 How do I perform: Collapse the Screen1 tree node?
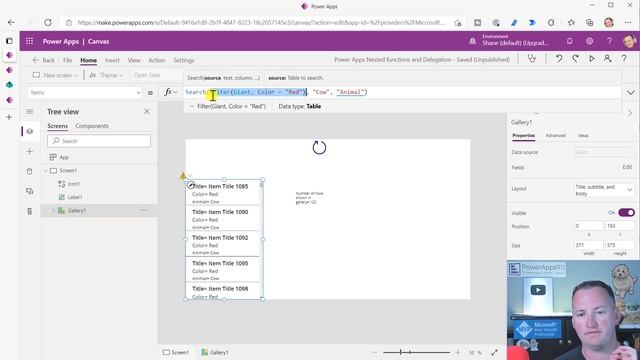[x=46, y=171]
